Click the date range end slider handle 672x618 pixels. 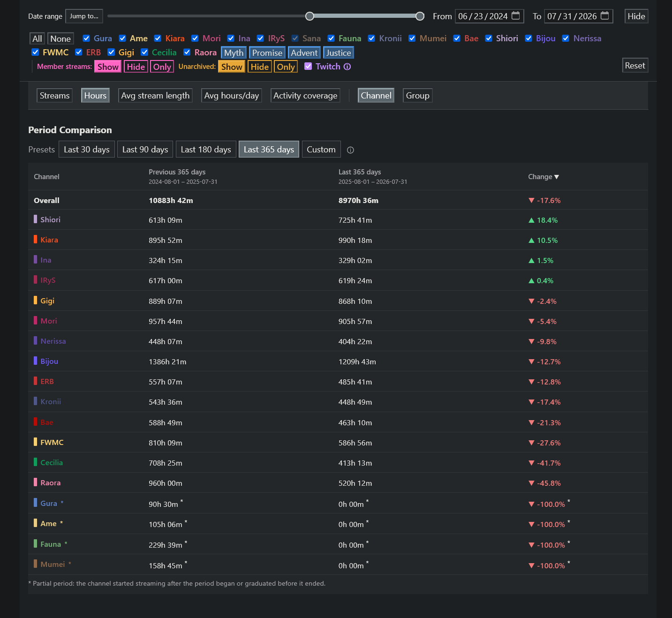tap(420, 16)
